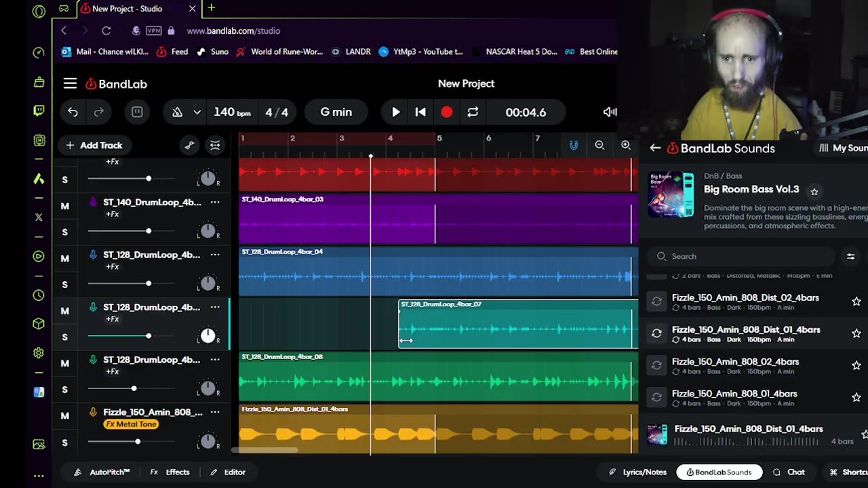The height and width of the screenshot is (488, 868).
Task: Redo the last action
Action: pos(99,112)
